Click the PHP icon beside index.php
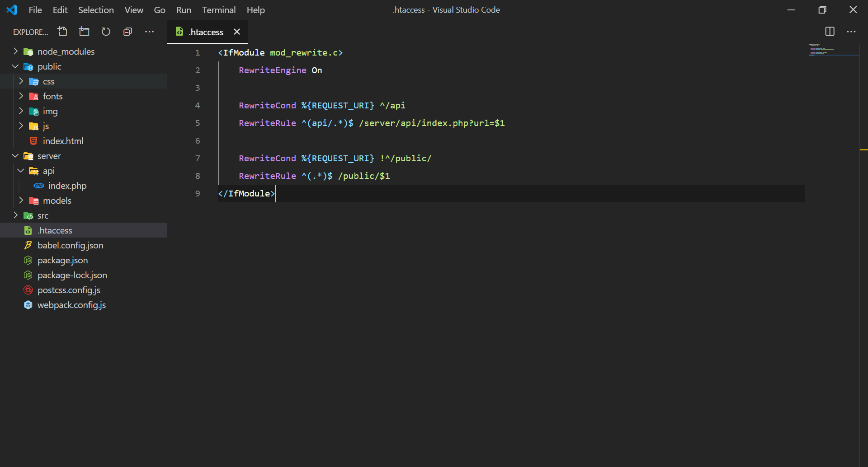The image size is (868, 467). tap(39, 186)
